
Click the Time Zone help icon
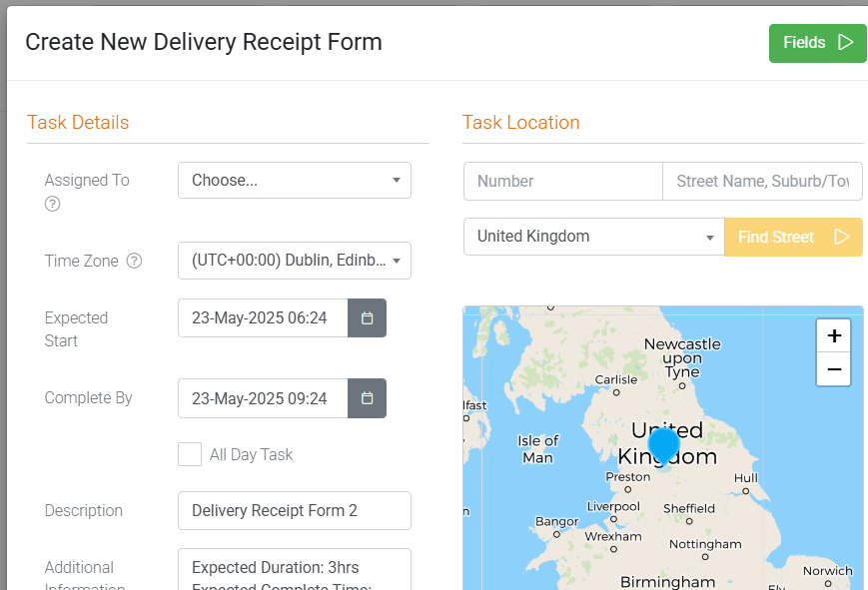pos(134,261)
